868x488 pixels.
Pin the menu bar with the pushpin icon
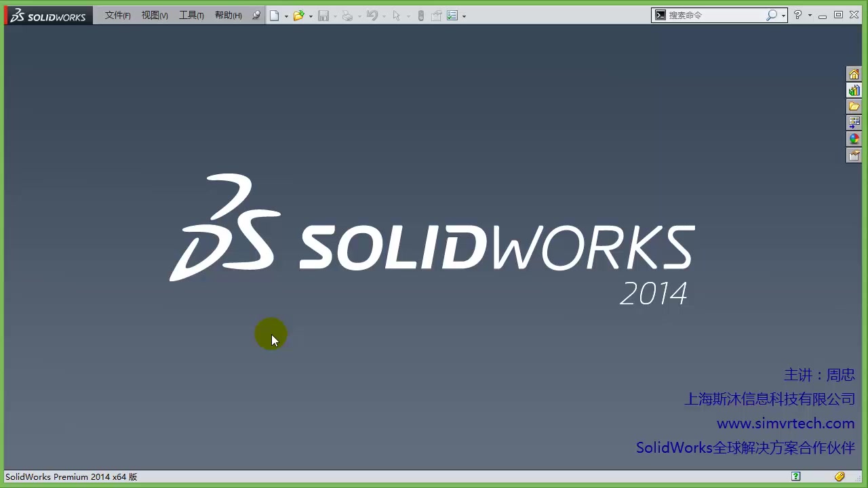pos(256,16)
